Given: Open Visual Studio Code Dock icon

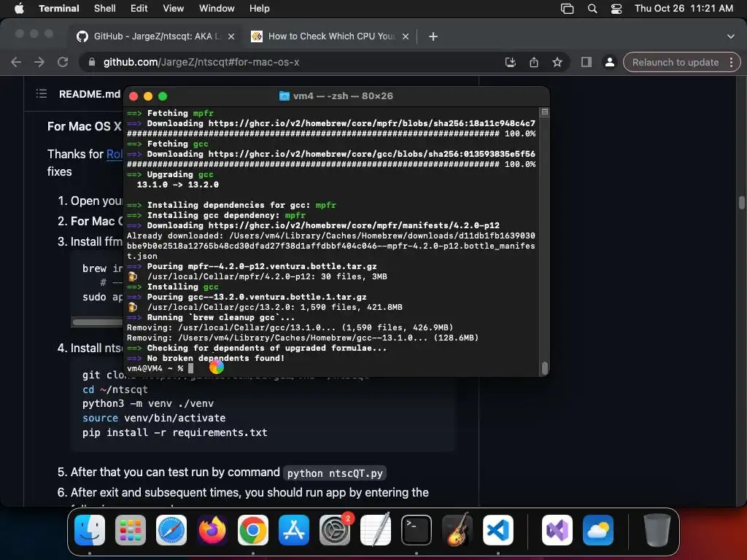Looking at the screenshot, I should pos(498,530).
